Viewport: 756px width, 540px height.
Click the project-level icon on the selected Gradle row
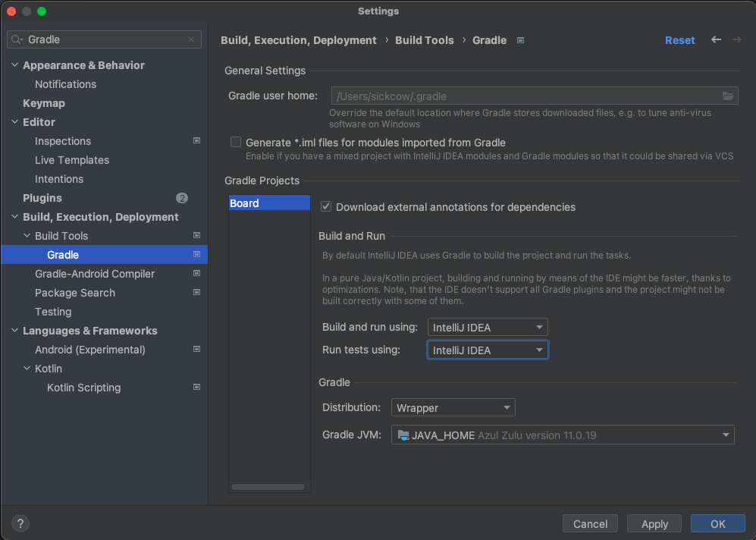(196, 254)
